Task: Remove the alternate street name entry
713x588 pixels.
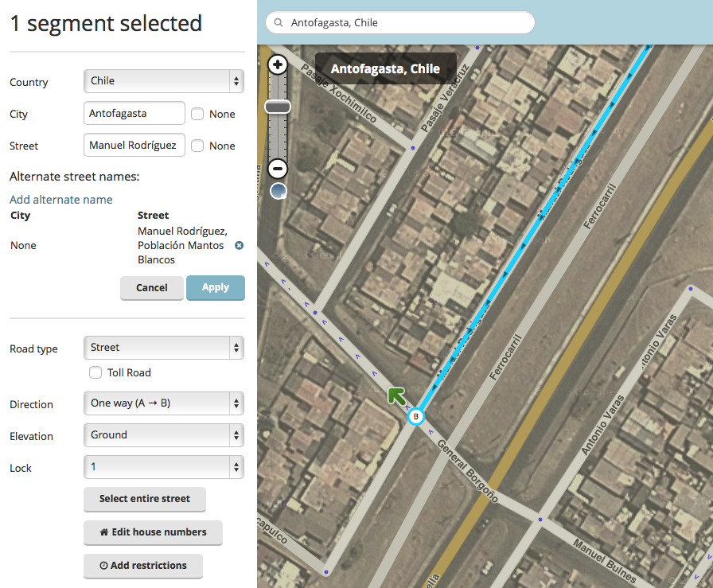Action: (239, 245)
